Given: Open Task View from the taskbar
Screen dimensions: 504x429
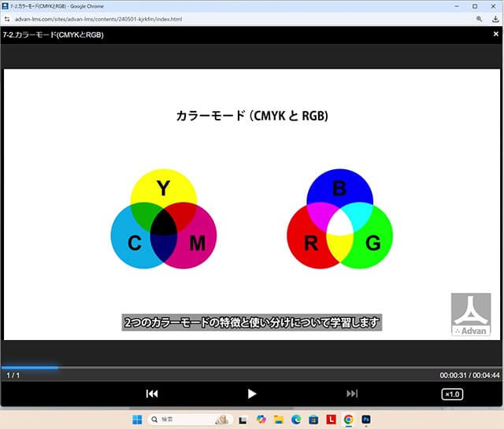Looking at the screenshot, I should [243, 420].
